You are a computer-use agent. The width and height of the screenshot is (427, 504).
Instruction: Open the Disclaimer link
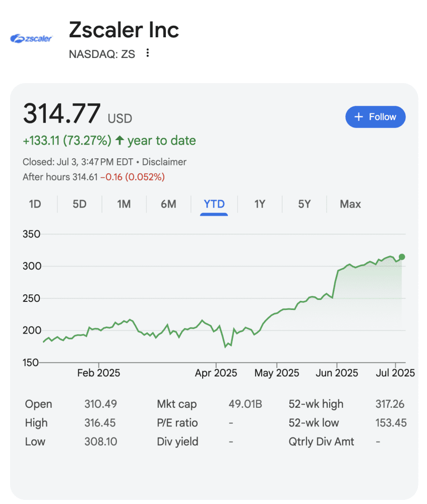click(164, 162)
